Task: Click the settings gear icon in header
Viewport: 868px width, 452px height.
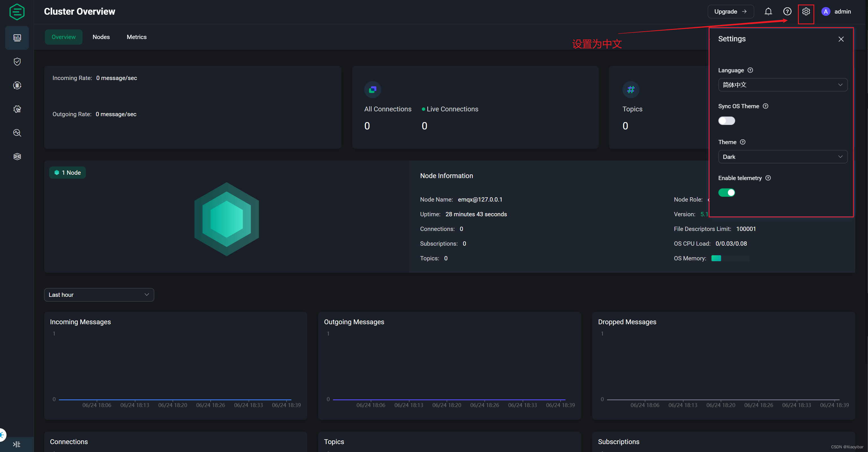Action: [806, 12]
